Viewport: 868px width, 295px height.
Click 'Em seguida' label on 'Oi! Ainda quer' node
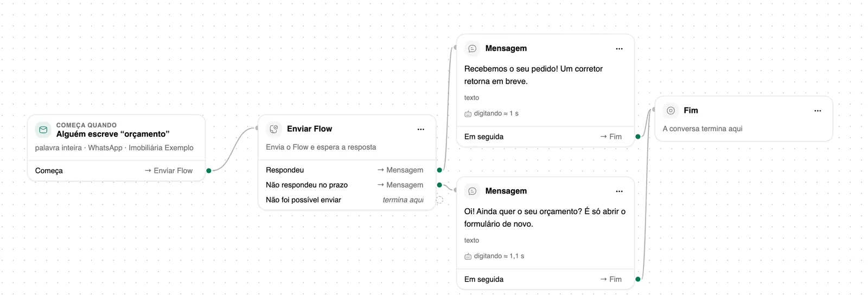(x=484, y=279)
